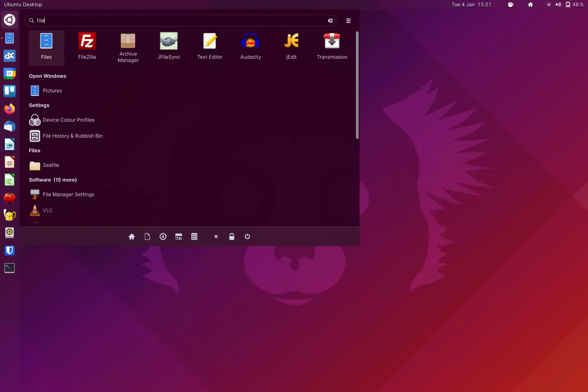
Task: Open the Seafile folder result
Action: (44, 165)
